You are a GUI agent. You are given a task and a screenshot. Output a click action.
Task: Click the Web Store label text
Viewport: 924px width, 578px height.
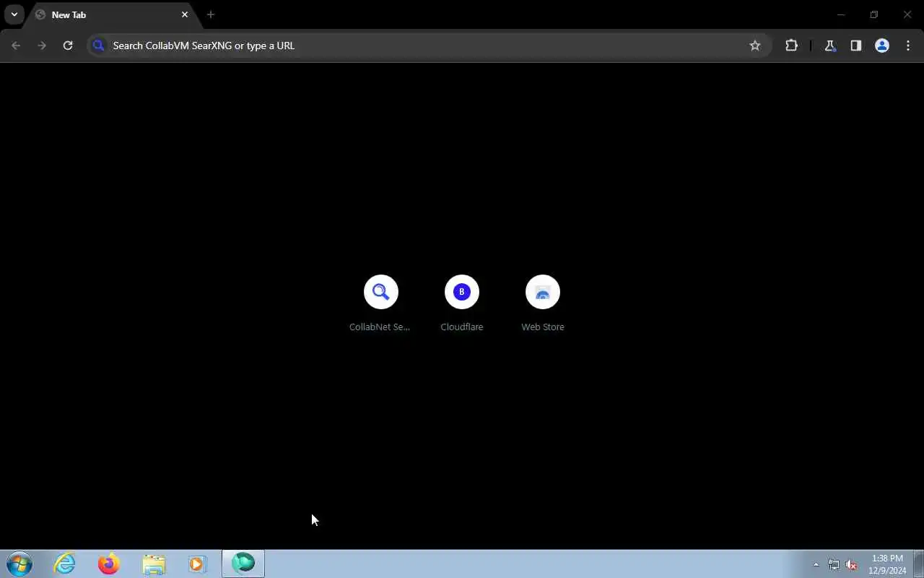pos(543,327)
